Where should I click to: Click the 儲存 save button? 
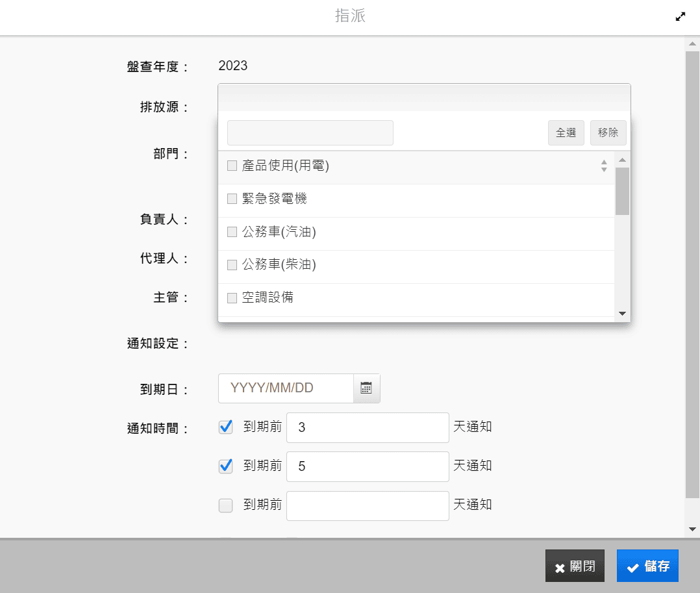click(647, 566)
